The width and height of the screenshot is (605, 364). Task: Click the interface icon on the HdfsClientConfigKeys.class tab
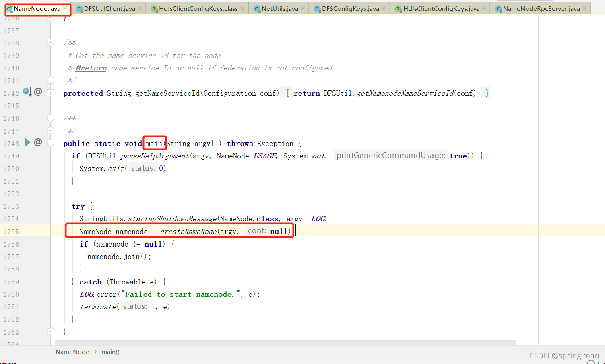pos(154,9)
